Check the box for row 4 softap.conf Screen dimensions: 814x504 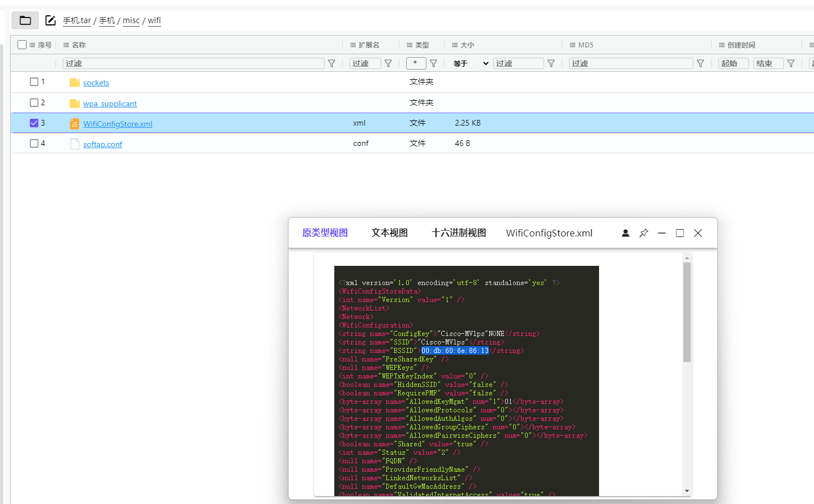[34, 144]
